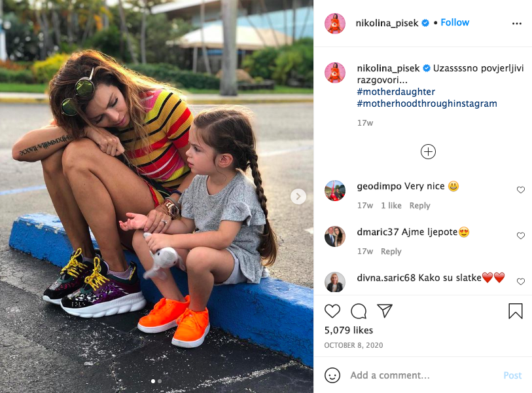Like the post with heart icon
Screen dimensions: 532x393
click(x=332, y=311)
